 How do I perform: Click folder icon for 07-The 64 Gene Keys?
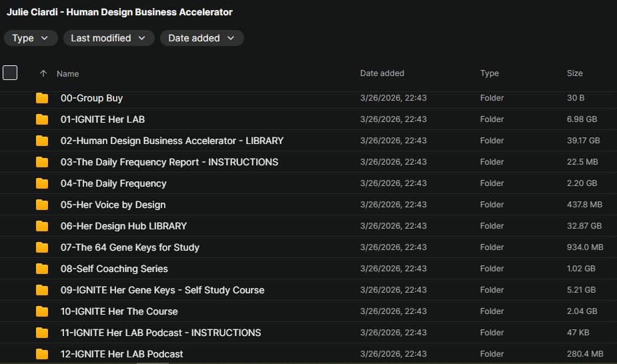pyautogui.click(x=42, y=247)
